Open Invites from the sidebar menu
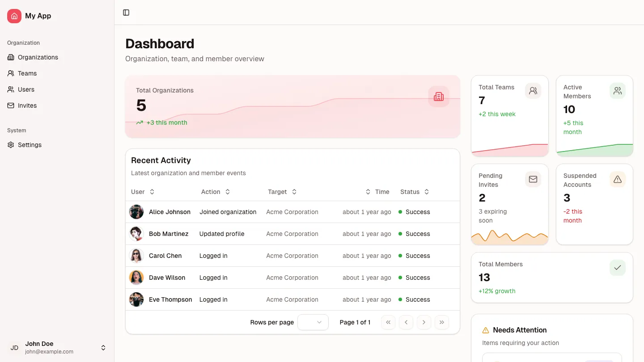The image size is (644, 362). 27,105
